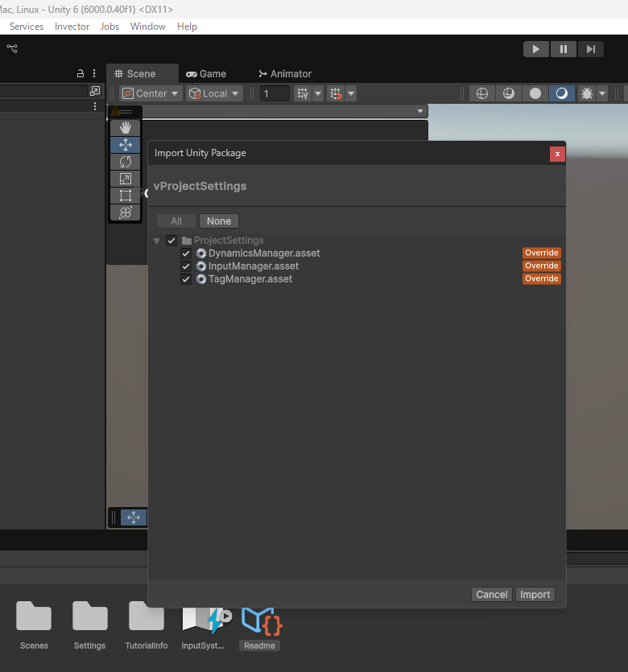Click the grid snap size input field
The height and width of the screenshot is (672, 628).
tap(275, 93)
